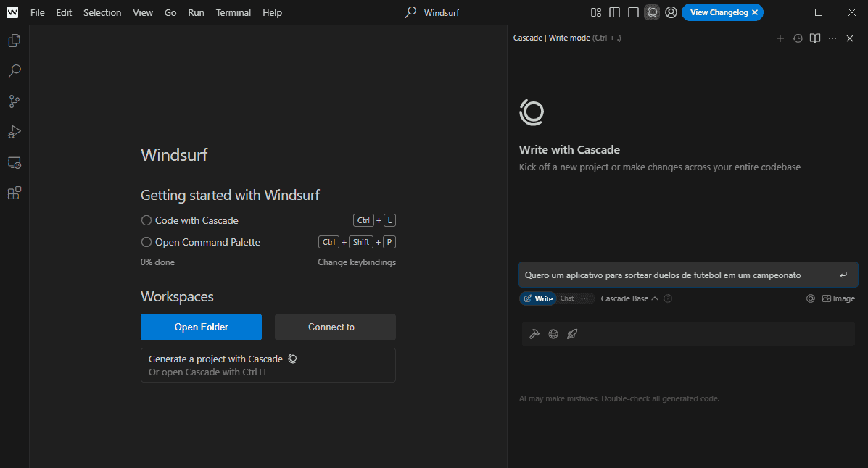Viewport: 868px width, 468px height.
Task: Open the View menu
Action: [143, 12]
